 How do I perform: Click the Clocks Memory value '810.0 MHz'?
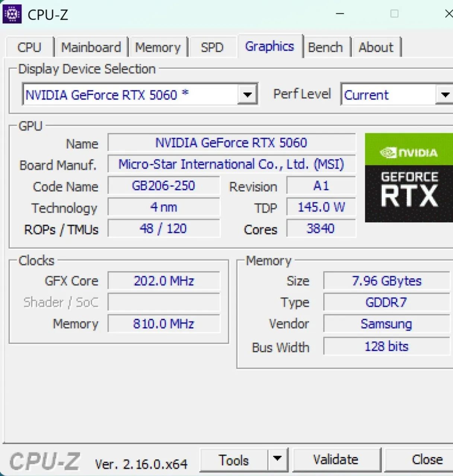[164, 324]
